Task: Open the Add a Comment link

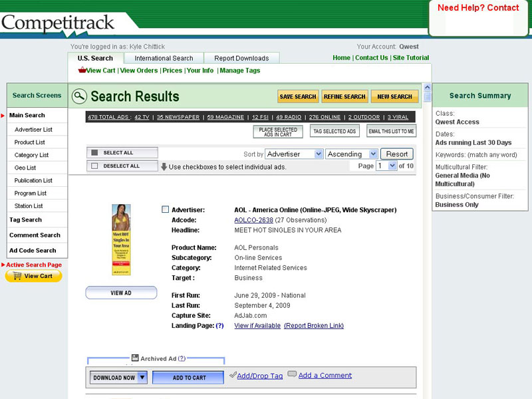Action: (x=325, y=375)
